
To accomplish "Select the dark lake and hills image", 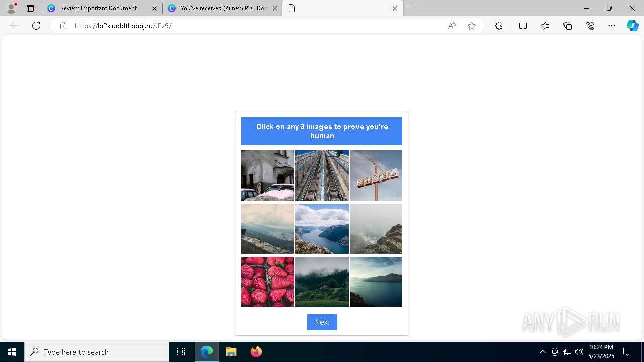I will [376, 282].
